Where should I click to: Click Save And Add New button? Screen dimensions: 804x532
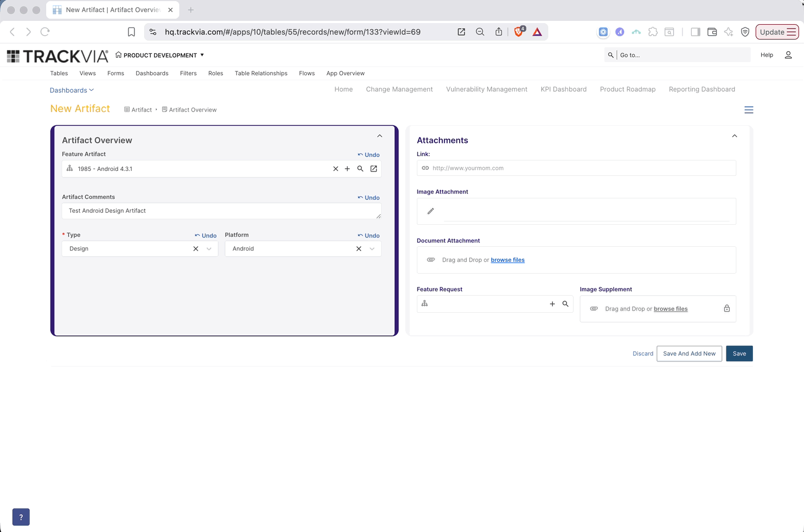click(689, 353)
